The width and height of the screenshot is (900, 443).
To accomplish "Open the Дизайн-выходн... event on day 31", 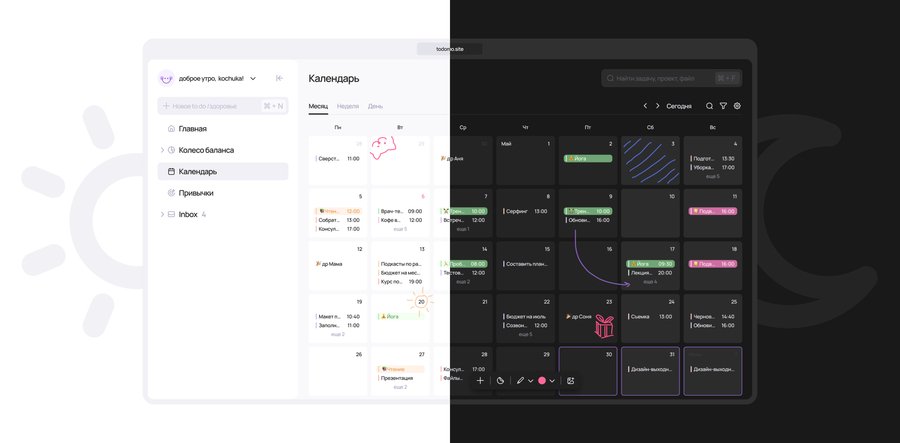I will (650, 369).
